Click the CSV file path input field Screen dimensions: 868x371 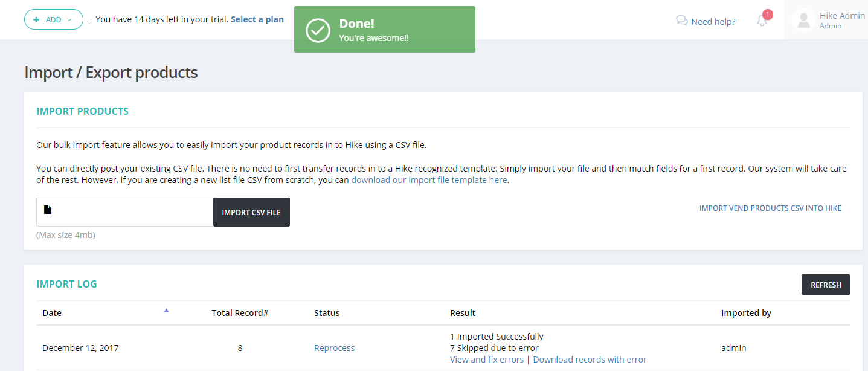130,212
